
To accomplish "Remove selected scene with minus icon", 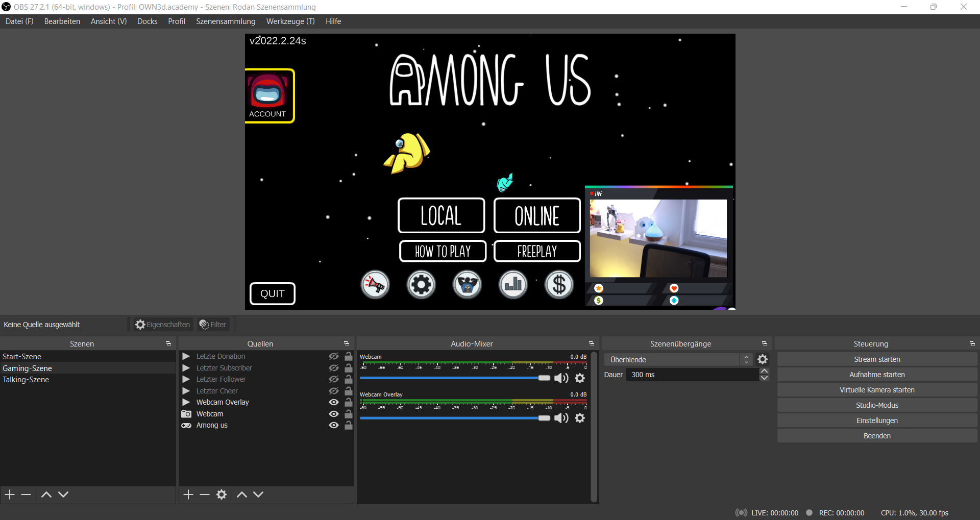I will pyautogui.click(x=27, y=494).
